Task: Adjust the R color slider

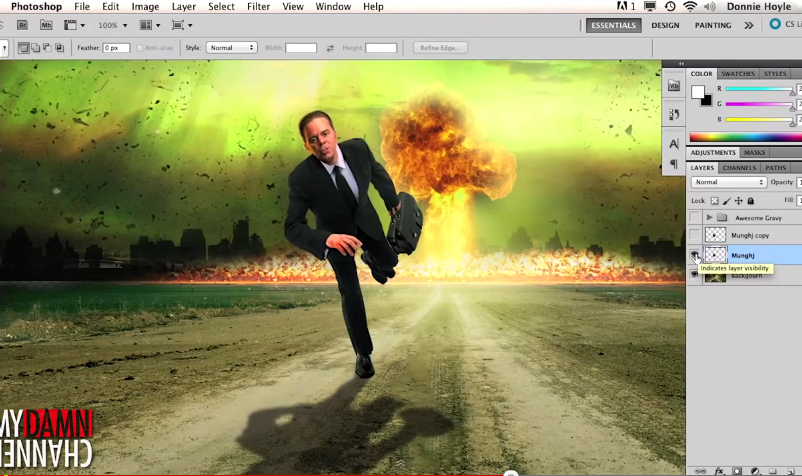Action: [760, 89]
